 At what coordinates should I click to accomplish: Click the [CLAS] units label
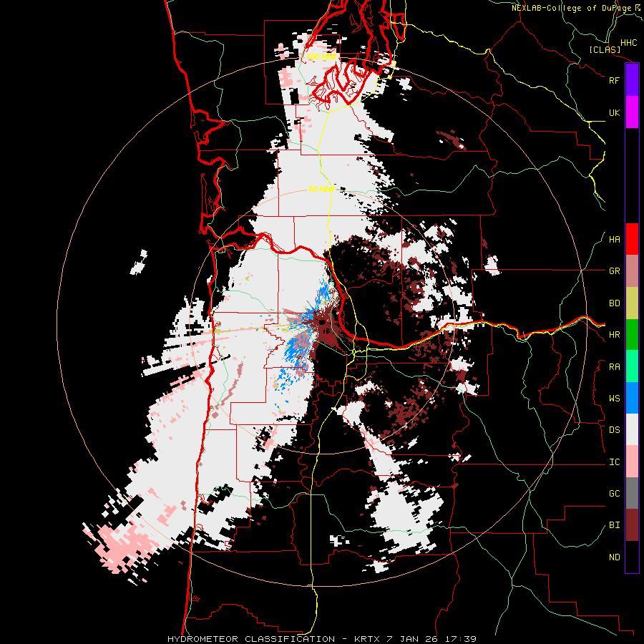point(605,49)
